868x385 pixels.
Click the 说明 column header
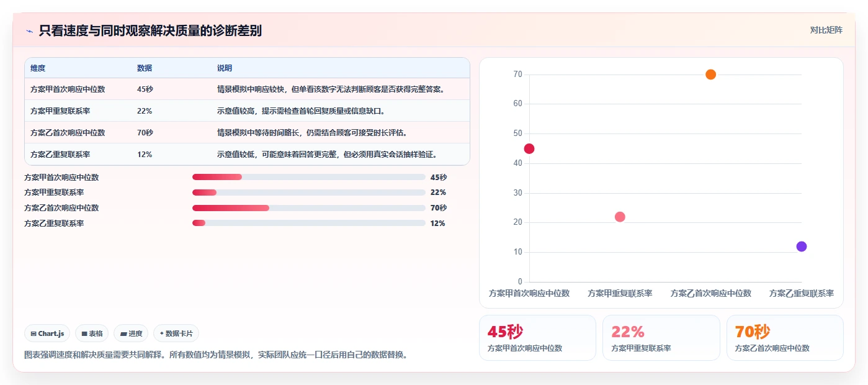[x=225, y=68]
